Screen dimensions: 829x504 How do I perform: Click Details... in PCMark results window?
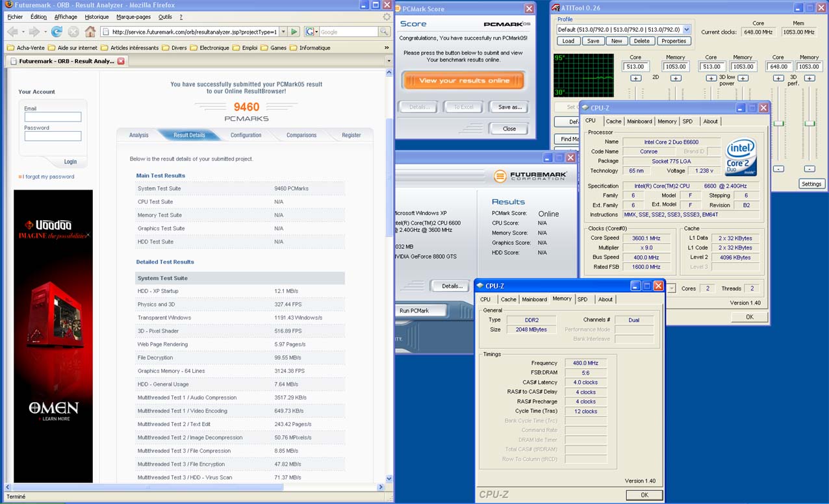[x=452, y=286]
